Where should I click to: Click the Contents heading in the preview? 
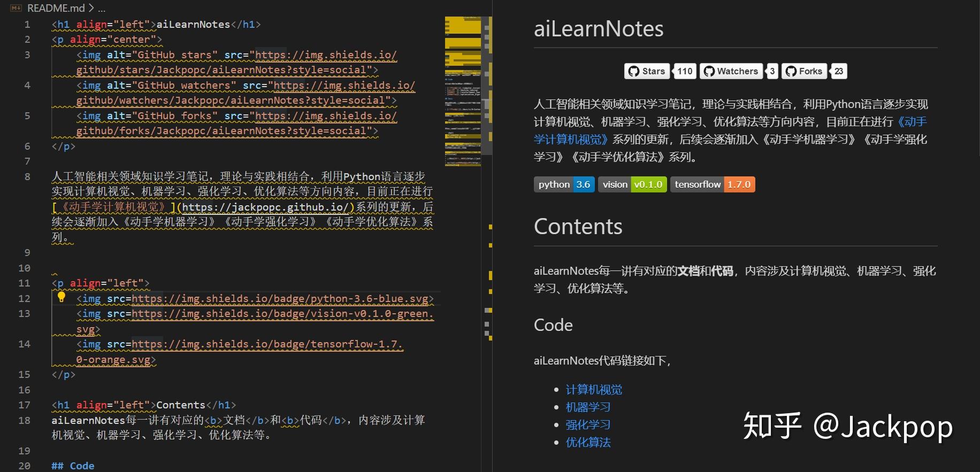click(578, 227)
